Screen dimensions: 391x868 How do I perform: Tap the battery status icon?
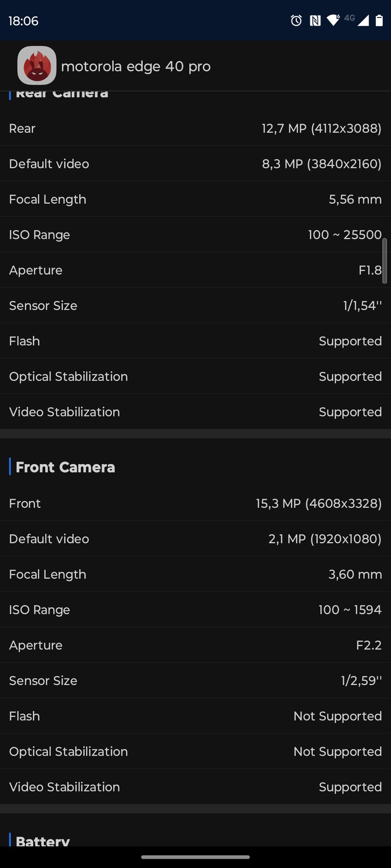pos(379,20)
